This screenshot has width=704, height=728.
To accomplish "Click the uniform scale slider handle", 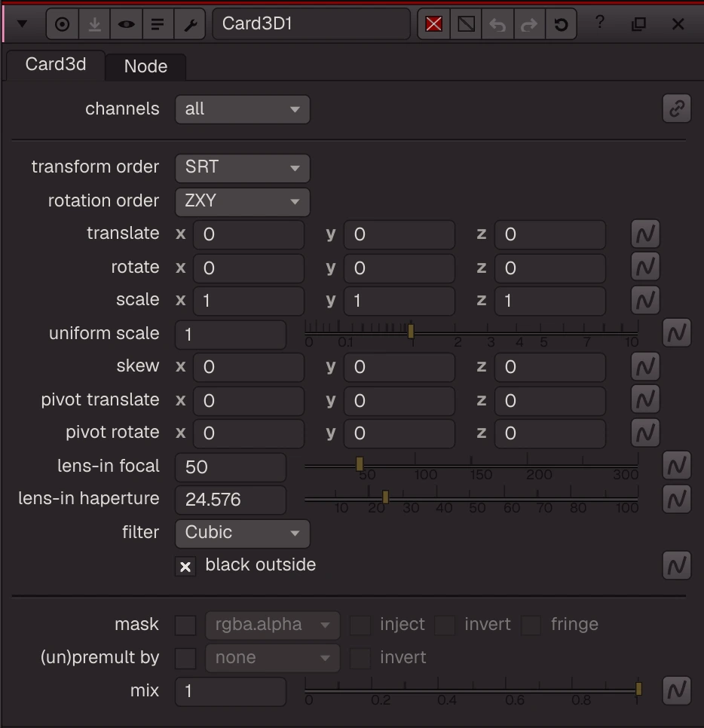I will pos(411,332).
